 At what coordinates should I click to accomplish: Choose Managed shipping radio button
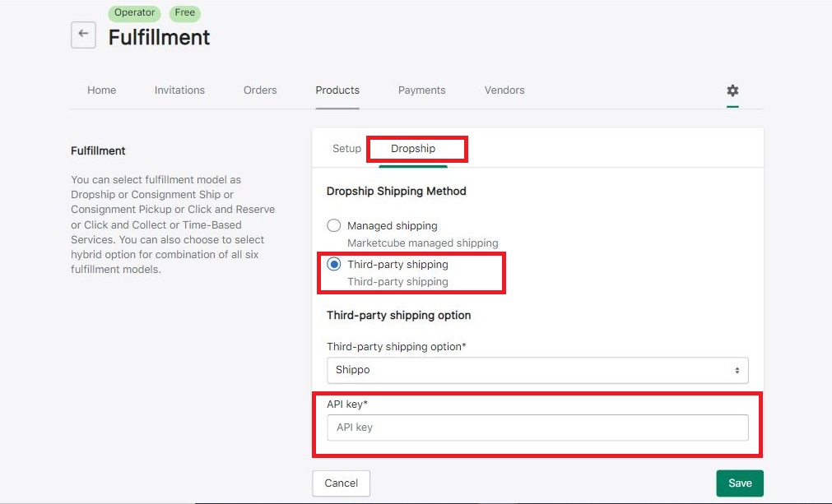[334, 226]
